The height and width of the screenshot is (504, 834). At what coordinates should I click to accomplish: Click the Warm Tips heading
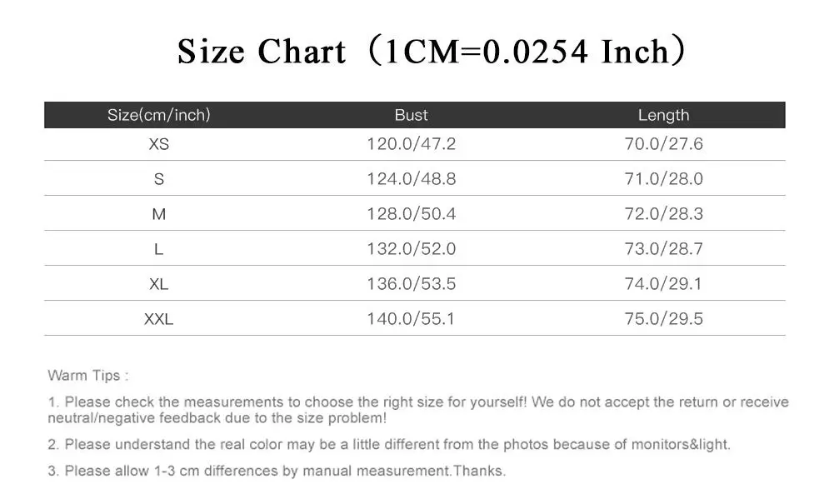pyautogui.click(x=88, y=376)
